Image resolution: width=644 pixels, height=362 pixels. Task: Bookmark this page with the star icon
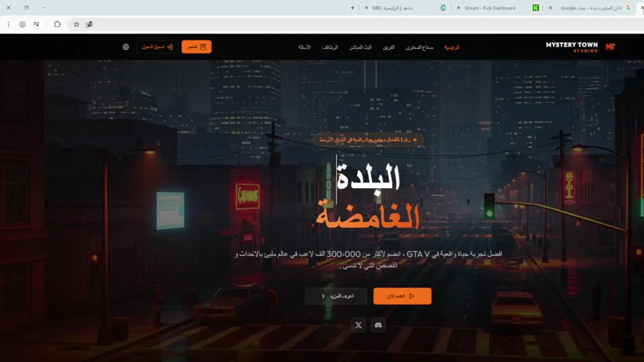pos(76,24)
